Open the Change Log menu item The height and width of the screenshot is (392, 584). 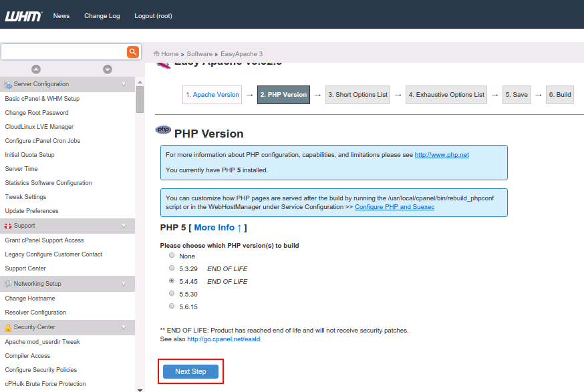[102, 15]
